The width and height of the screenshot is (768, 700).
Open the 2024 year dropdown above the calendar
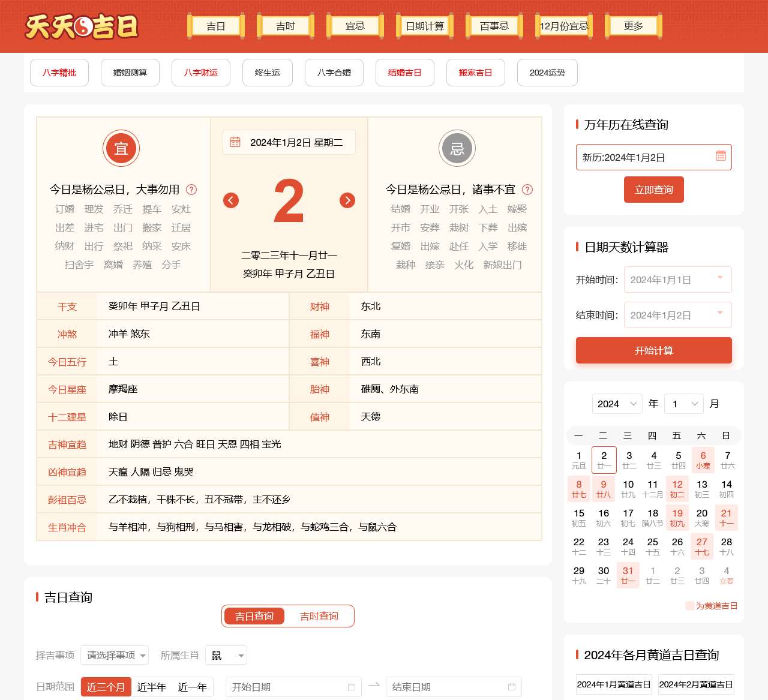pyautogui.click(x=616, y=404)
